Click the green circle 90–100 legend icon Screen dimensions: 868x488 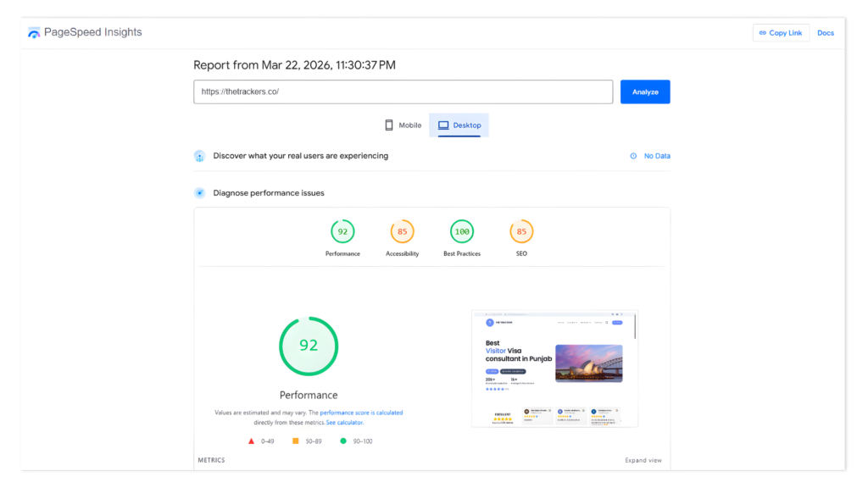[343, 441]
